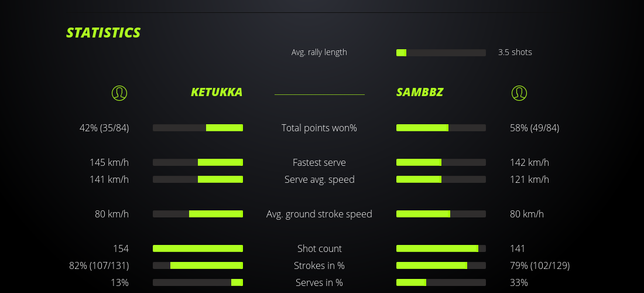
Task: Click Ketukka's 82% (107/131) strokes value
Action: point(99,265)
